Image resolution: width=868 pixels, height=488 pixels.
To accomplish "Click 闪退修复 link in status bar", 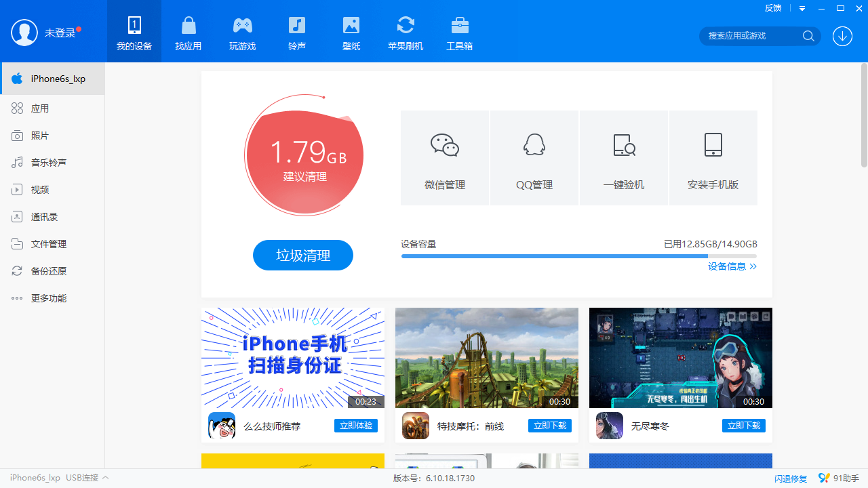I will click(790, 478).
